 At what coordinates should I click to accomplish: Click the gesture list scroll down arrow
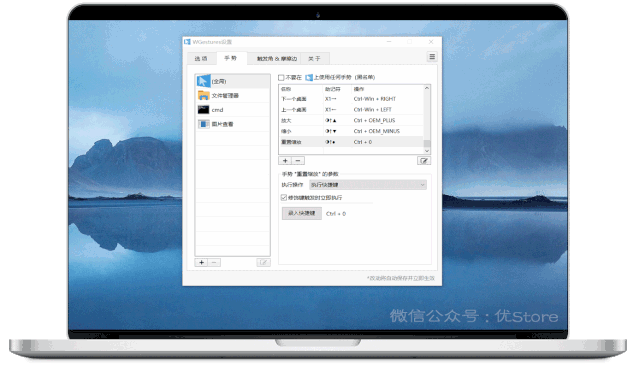(427, 151)
